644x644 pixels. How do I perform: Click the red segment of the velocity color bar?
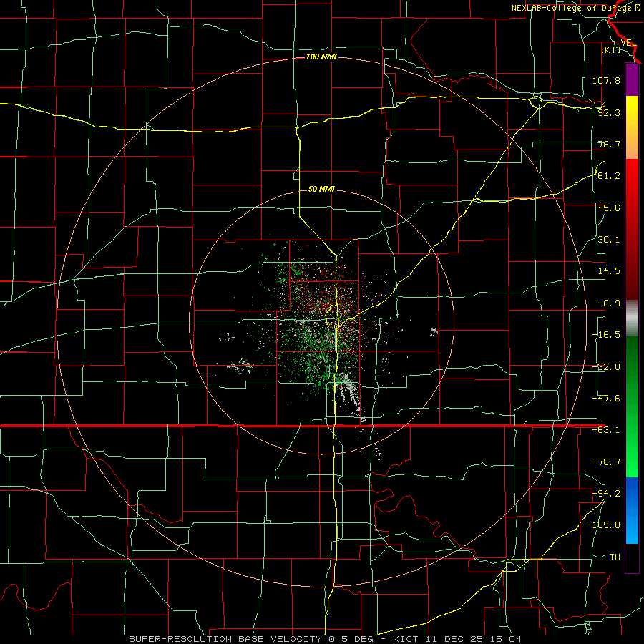(x=632, y=229)
